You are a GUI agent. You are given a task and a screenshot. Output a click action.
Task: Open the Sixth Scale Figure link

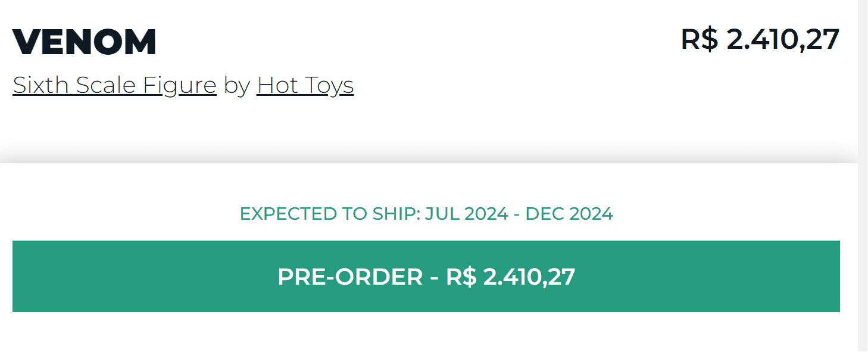click(114, 85)
